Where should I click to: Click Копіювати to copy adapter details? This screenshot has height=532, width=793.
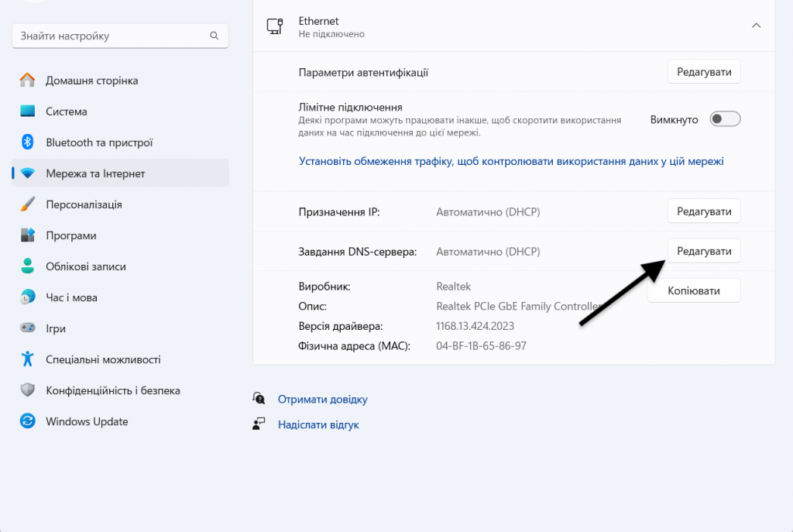(693, 290)
